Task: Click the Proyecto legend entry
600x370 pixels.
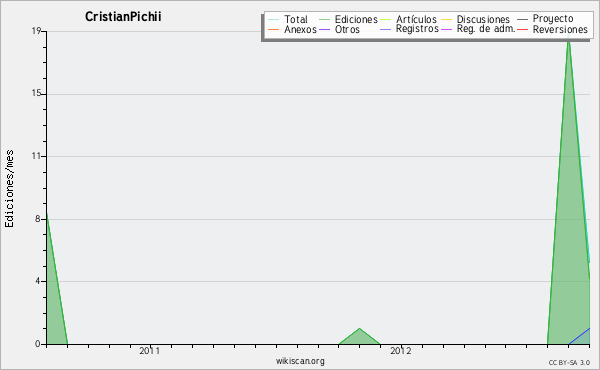Action: pos(545,19)
